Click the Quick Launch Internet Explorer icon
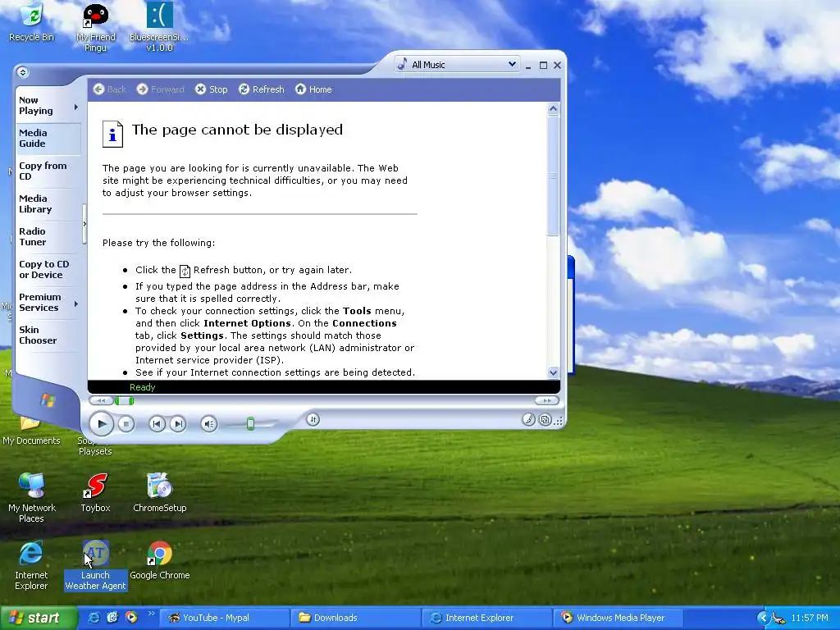This screenshot has height=630, width=840. point(94,618)
